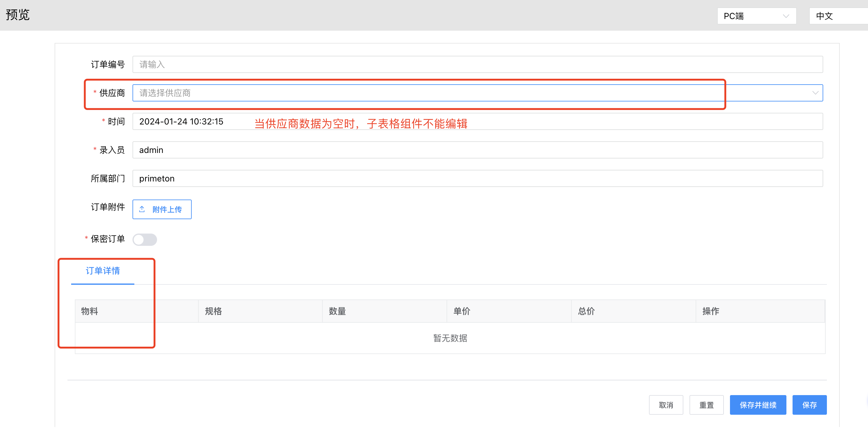Click the 重置 button
This screenshot has height=442, width=868.
[706, 405]
